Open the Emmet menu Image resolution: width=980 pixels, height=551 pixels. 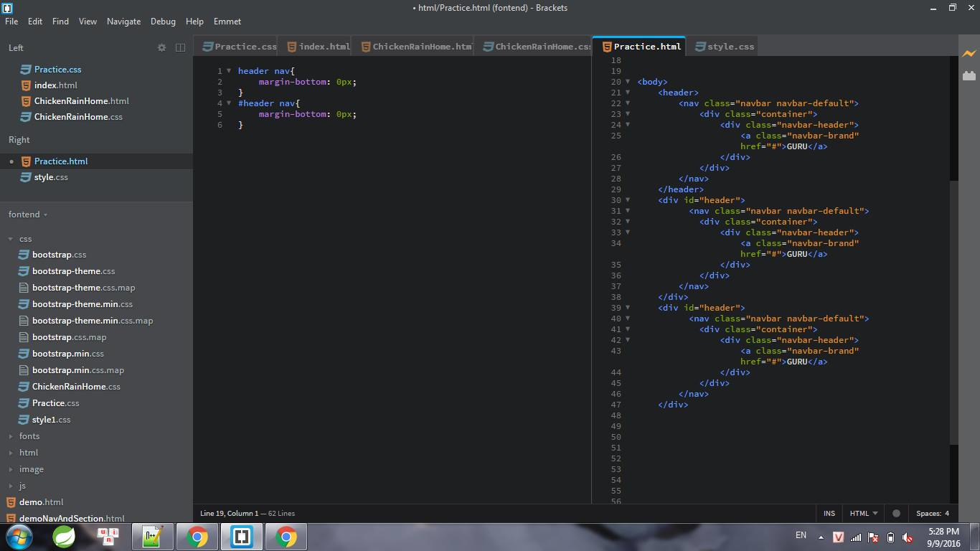[x=227, y=22]
